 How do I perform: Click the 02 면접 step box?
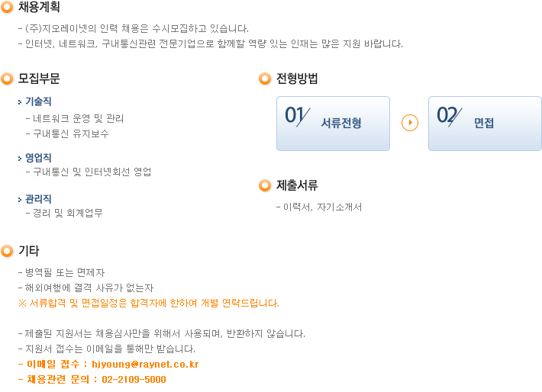click(485, 124)
